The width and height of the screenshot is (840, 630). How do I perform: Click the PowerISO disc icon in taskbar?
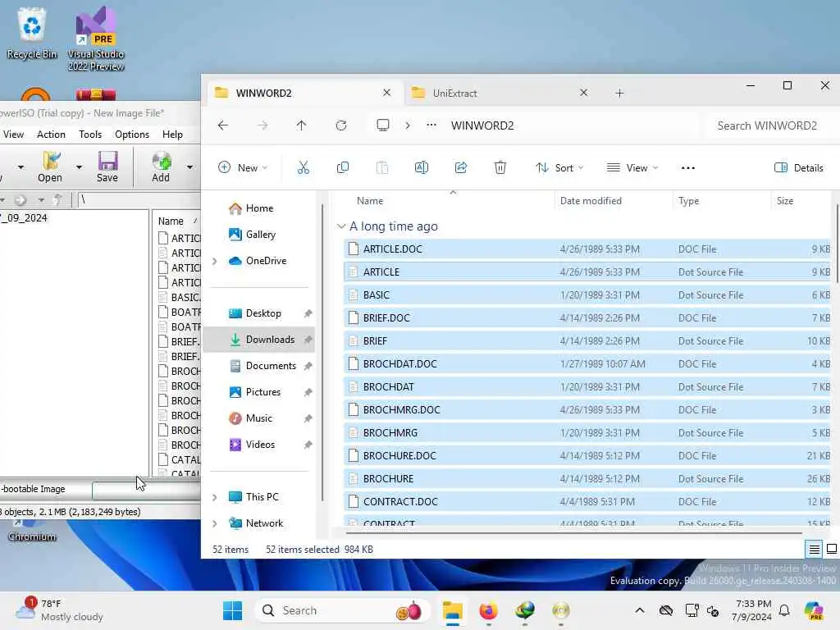coord(561,610)
